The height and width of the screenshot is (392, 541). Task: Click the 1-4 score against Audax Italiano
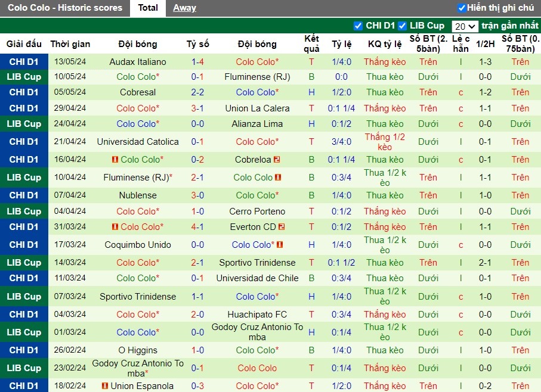[197, 62]
